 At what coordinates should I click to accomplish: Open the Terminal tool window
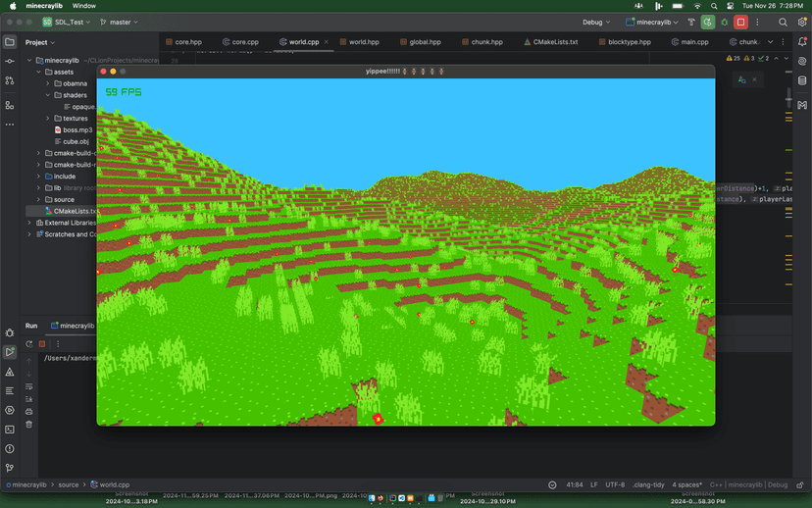coord(10,430)
